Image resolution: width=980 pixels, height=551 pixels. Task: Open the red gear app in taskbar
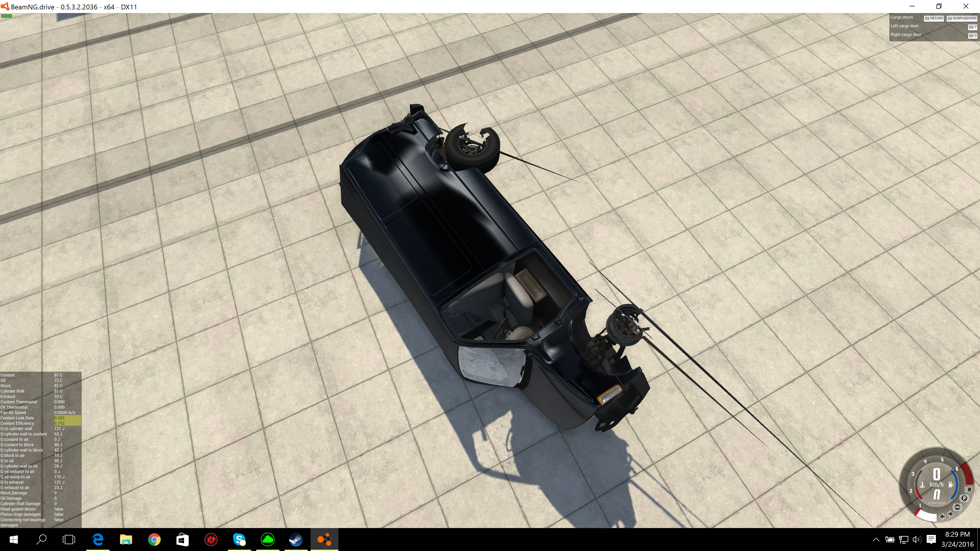pyautogui.click(x=211, y=539)
